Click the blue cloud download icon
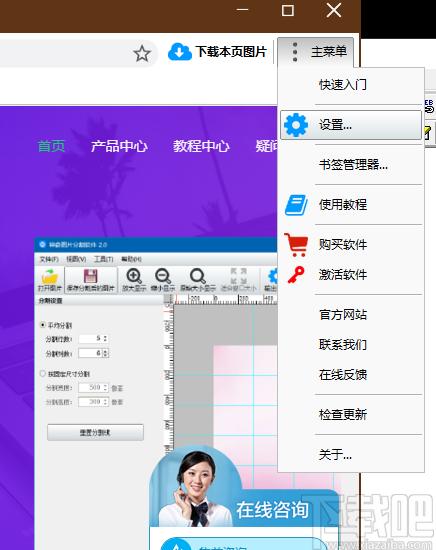This screenshot has width=436, height=550. pos(180,52)
